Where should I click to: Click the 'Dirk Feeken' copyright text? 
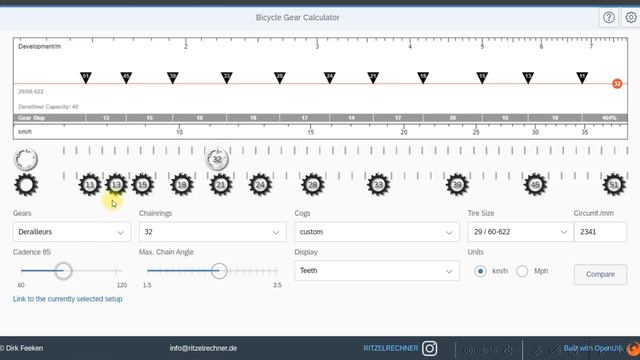coord(22,348)
